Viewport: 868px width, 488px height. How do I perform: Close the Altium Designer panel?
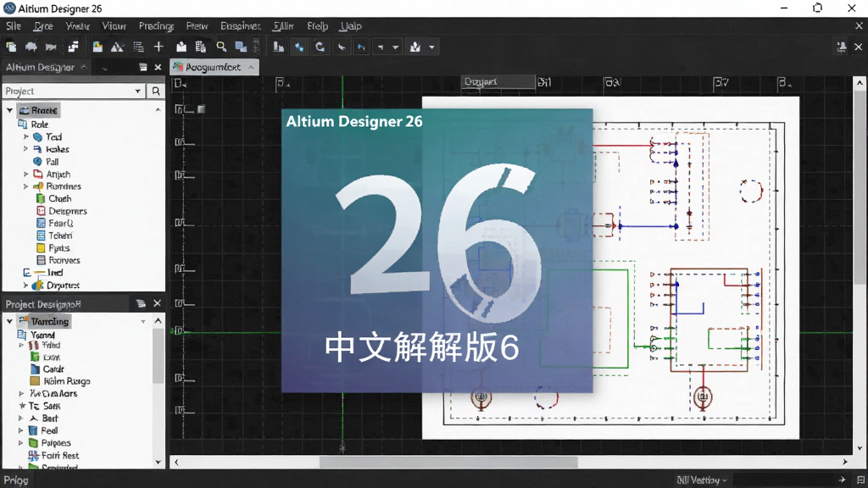click(x=158, y=67)
